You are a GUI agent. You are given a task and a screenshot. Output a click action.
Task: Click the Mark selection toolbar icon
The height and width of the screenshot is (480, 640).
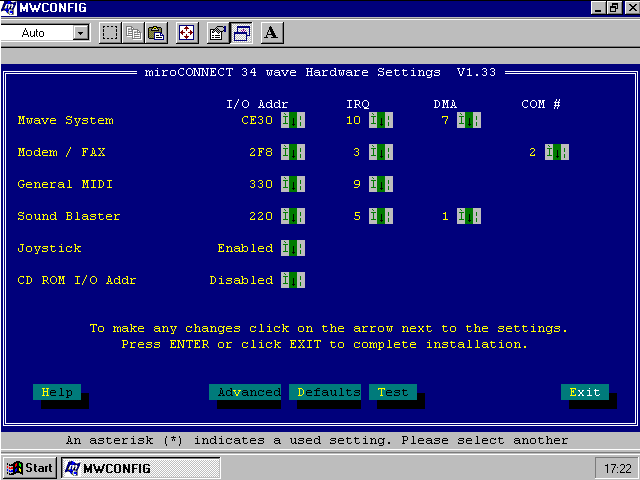pyautogui.click(x=110, y=33)
